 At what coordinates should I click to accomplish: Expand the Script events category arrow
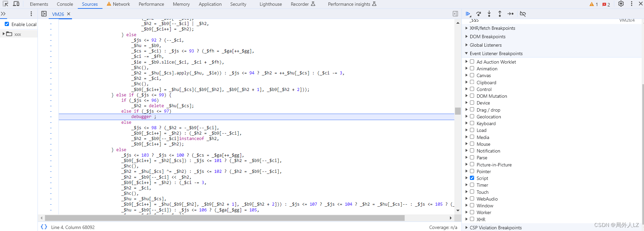pos(467,178)
